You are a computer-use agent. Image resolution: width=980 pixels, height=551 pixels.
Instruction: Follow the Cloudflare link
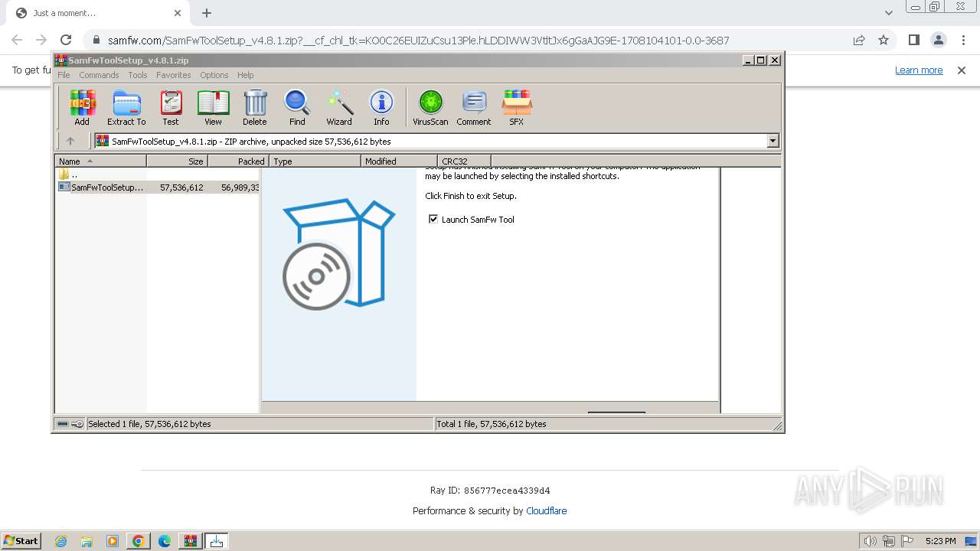coord(547,510)
